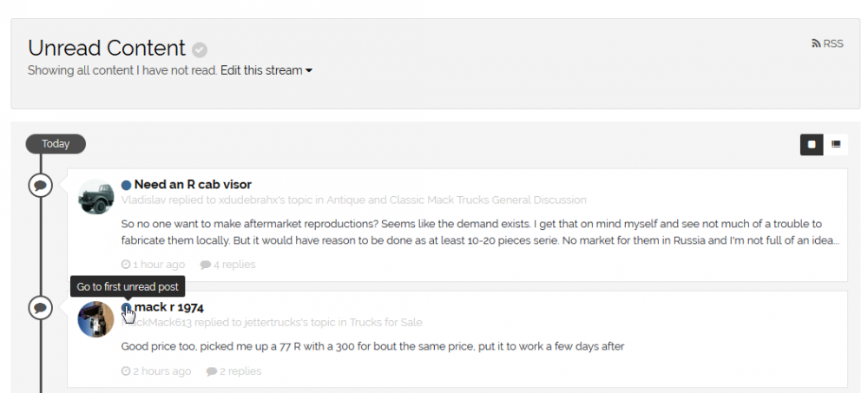Click unread dot for Need an R cab visor
The image size is (868, 393).
(126, 185)
